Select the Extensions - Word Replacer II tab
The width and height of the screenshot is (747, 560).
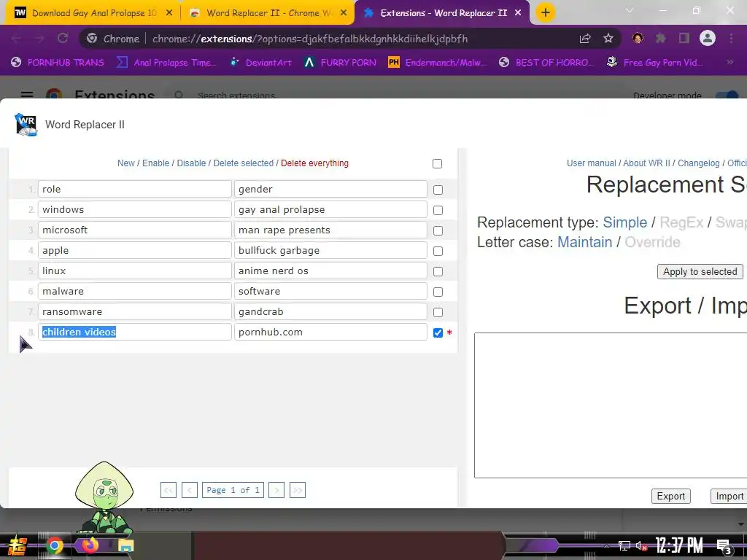point(443,13)
